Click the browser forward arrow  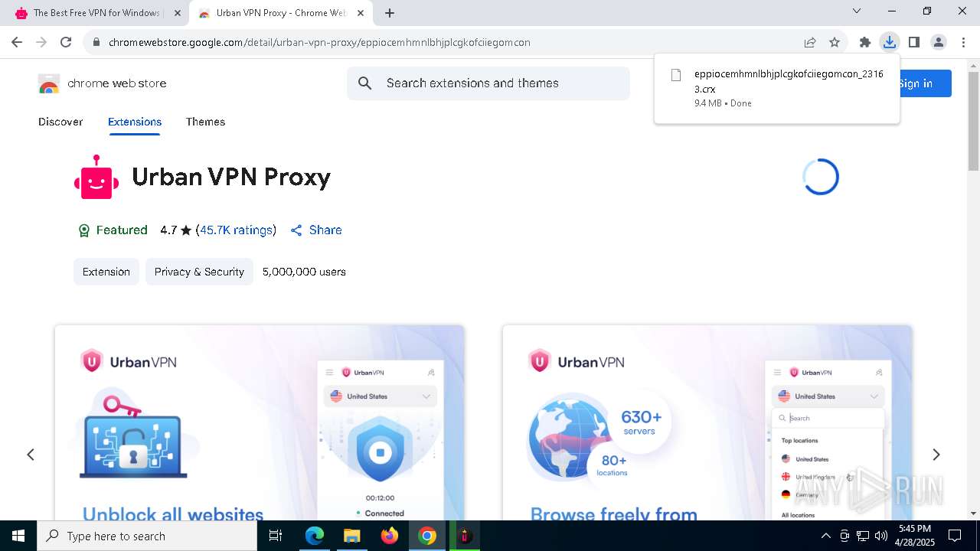tap(41, 42)
